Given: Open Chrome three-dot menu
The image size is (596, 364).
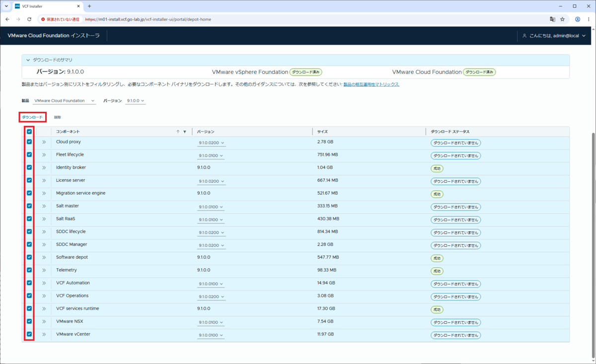Looking at the screenshot, I should point(589,19).
